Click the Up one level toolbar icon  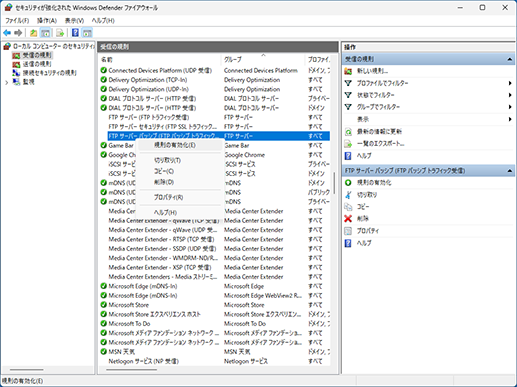point(34,33)
